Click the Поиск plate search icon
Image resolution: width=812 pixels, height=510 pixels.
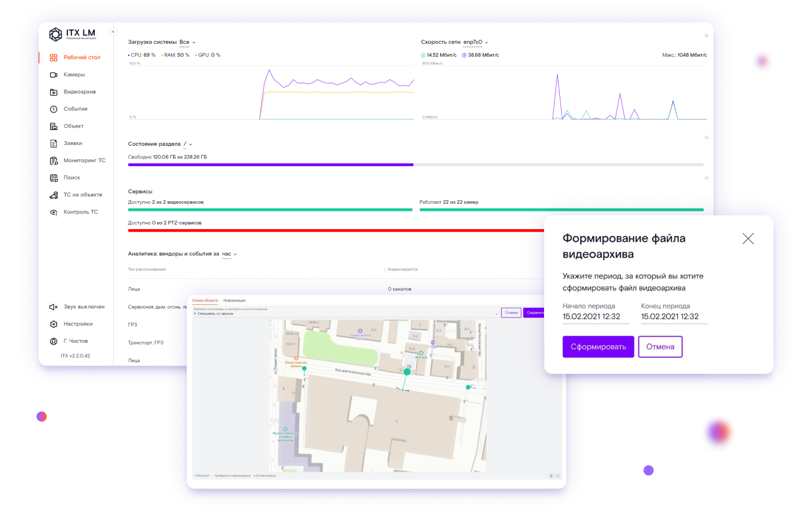[x=54, y=178]
